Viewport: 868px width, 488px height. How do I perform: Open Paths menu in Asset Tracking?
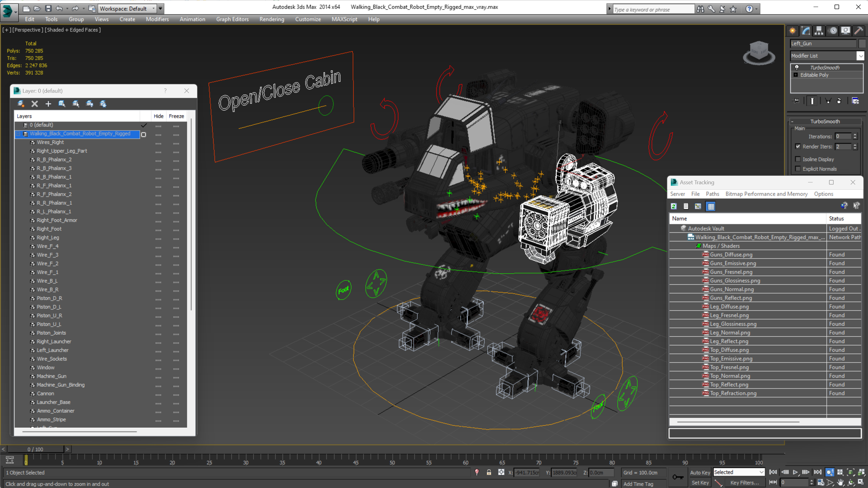click(x=712, y=194)
